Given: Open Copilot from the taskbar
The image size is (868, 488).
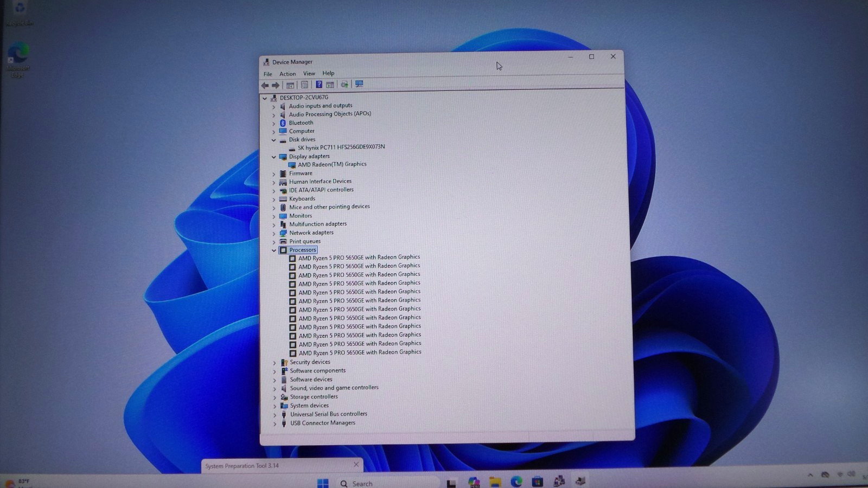Looking at the screenshot, I should [x=474, y=482].
